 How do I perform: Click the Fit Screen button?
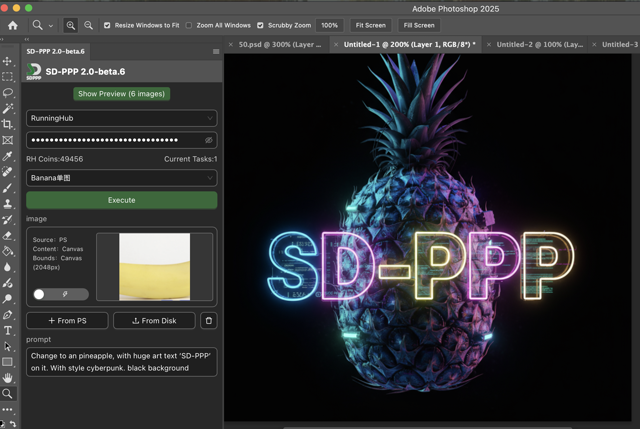pyautogui.click(x=371, y=25)
